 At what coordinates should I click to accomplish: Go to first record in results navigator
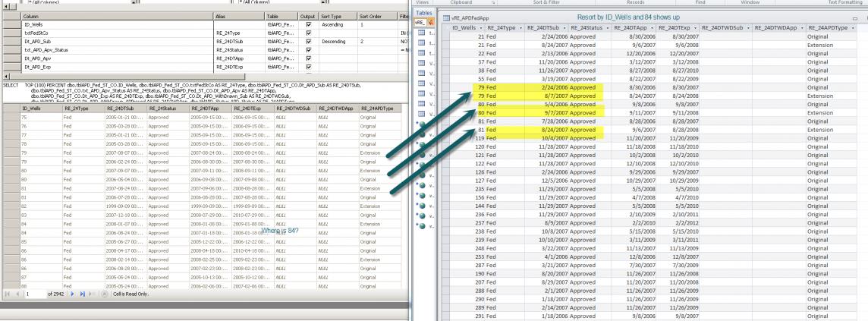(7, 294)
